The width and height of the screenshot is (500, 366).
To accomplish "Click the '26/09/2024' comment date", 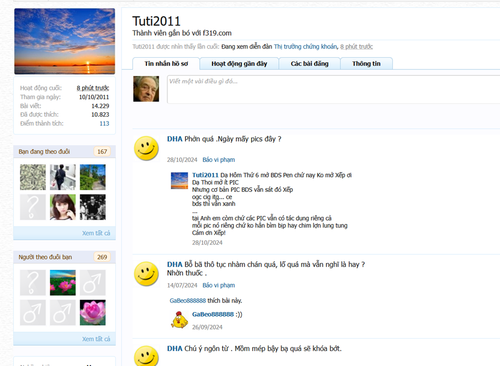I will (x=207, y=327).
